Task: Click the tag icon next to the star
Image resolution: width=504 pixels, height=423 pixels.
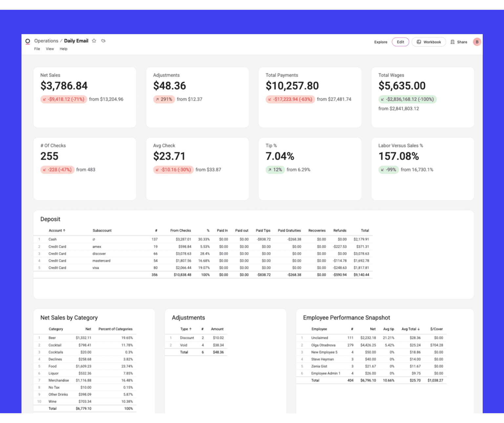Action: (103, 41)
